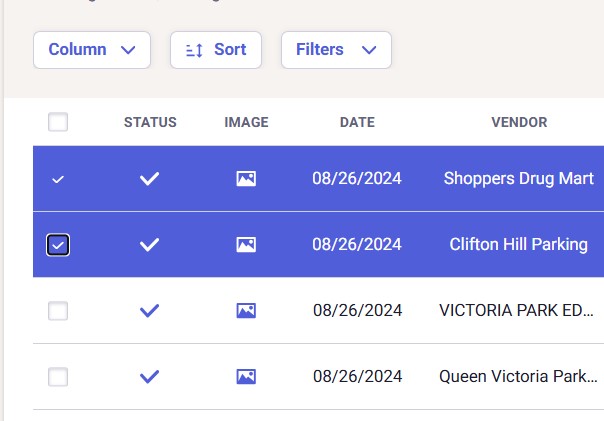Viewport: 604px width, 421px height.
Task: Expand the Filters dropdown
Action: point(336,50)
